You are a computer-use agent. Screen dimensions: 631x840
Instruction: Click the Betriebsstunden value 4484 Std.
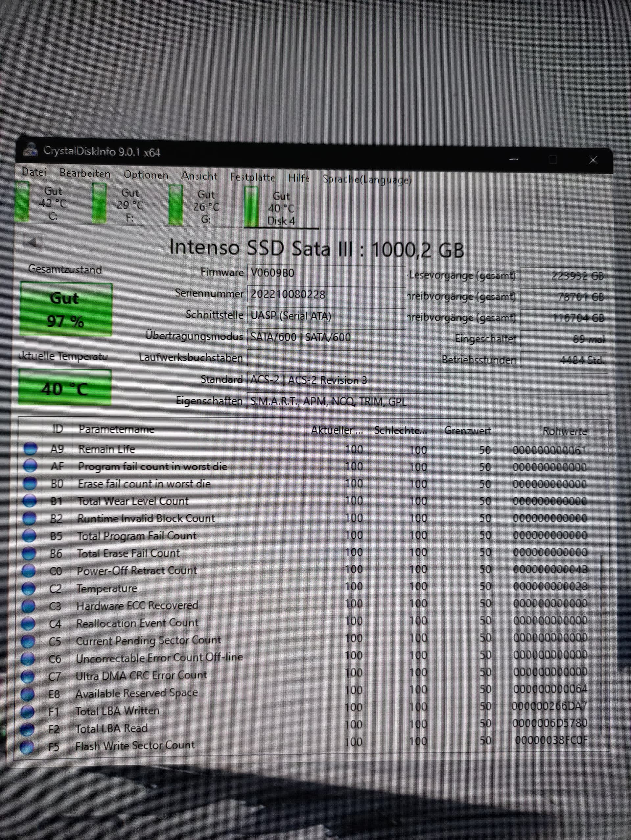point(563,360)
